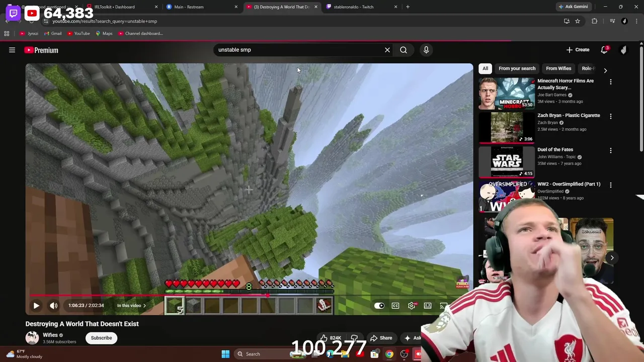Open Chrome apps grid in bookmarks bar
The image size is (644, 362).
pyautogui.click(x=7, y=34)
